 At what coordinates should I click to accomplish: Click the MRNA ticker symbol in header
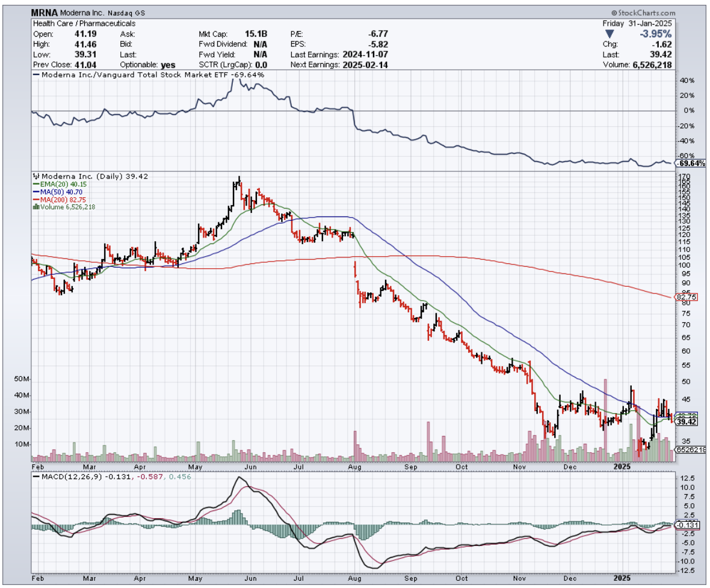point(43,13)
